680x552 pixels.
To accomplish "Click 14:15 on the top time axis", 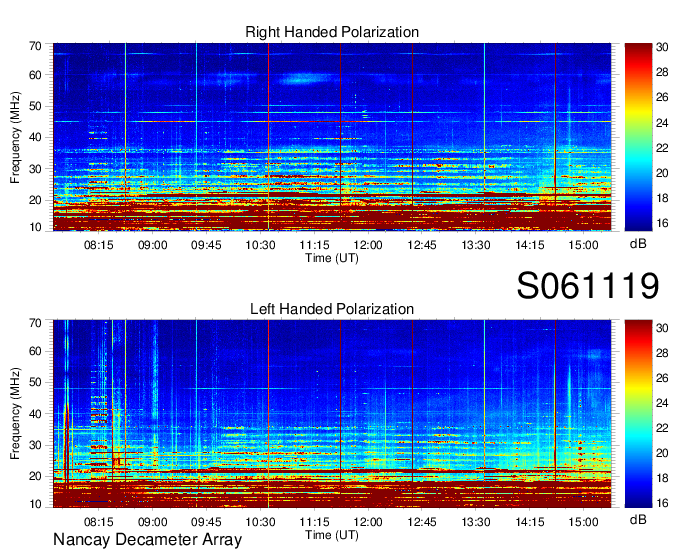I will tap(530, 245).
